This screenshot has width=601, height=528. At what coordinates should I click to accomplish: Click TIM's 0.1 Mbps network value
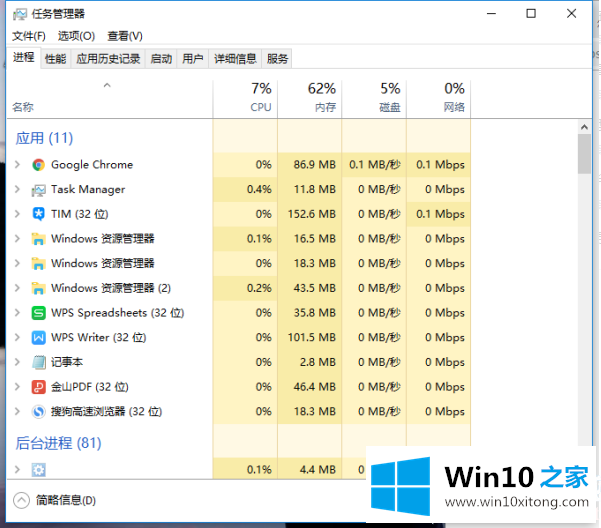click(440, 214)
